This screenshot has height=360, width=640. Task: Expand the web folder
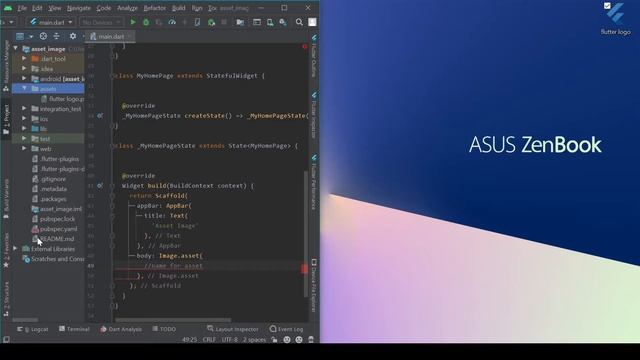pyautogui.click(x=24, y=149)
